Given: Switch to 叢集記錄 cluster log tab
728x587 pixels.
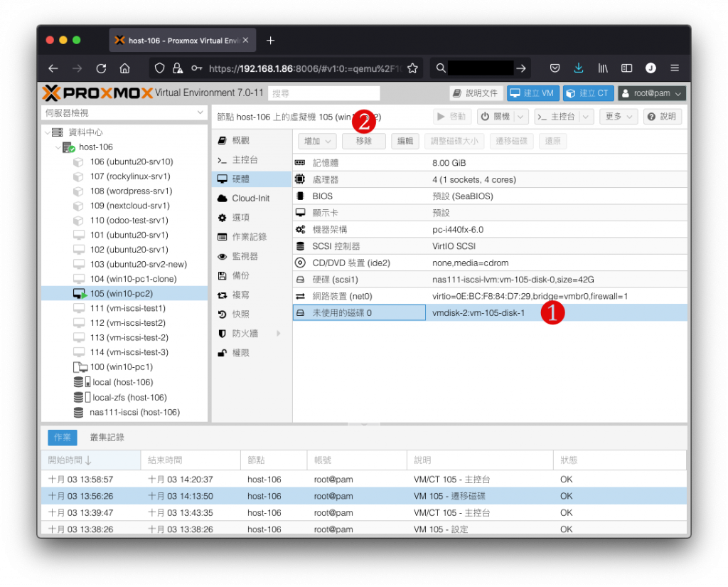Looking at the screenshot, I should pyautogui.click(x=107, y=438).
